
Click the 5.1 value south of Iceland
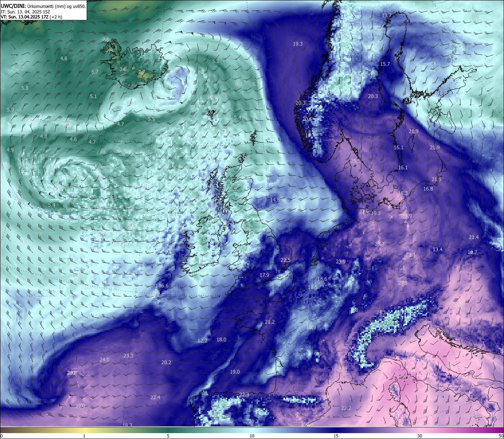pos(93,96)
